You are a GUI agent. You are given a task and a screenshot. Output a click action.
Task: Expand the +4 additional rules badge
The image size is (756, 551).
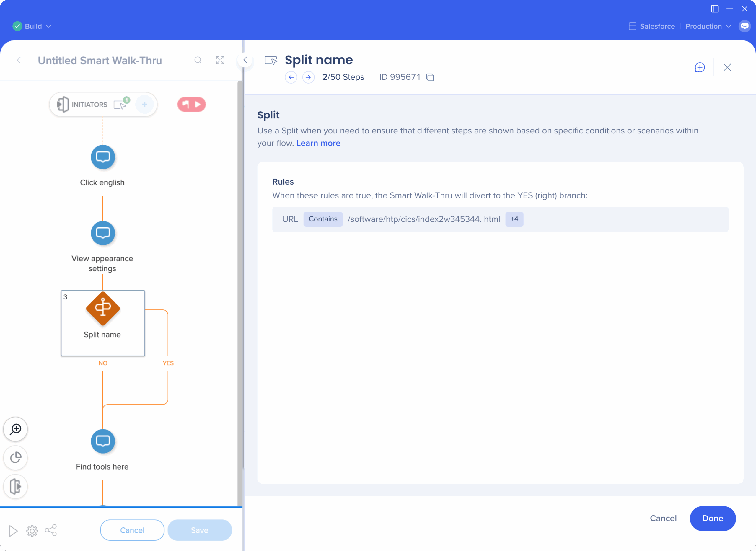click(x=514, y=219)
